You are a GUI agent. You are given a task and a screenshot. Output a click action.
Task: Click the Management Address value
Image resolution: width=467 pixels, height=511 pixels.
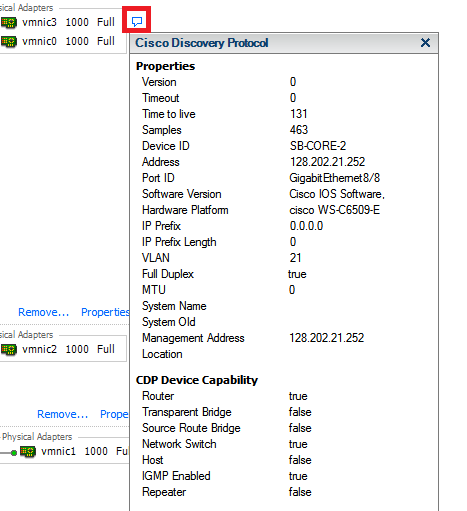click(x=327, y=338)
